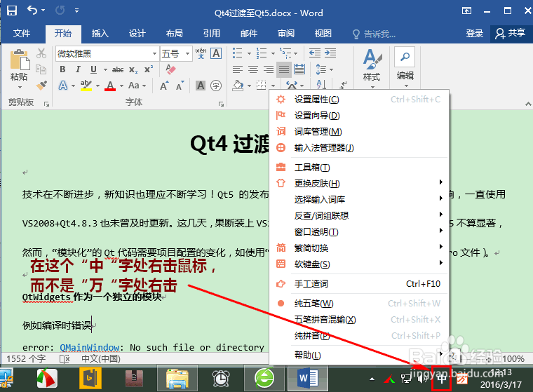Follow the QMainWindow link in document

coord(89,347)
